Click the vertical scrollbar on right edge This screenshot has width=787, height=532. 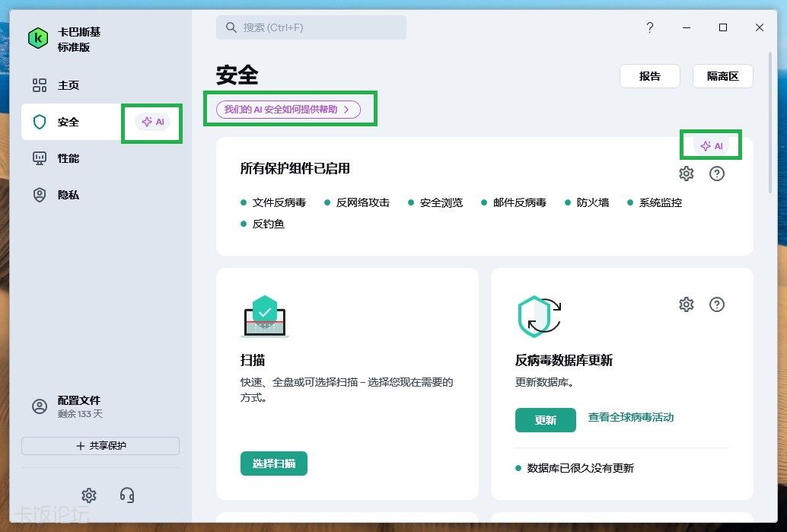click(x=770, y=122)
